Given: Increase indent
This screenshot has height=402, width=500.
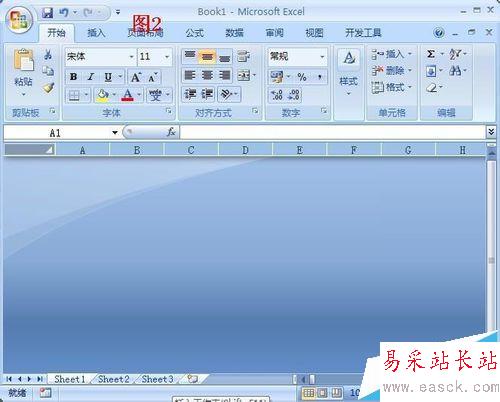Looking at the screenshot, I should pyautogui.click(x=207, y=94).
